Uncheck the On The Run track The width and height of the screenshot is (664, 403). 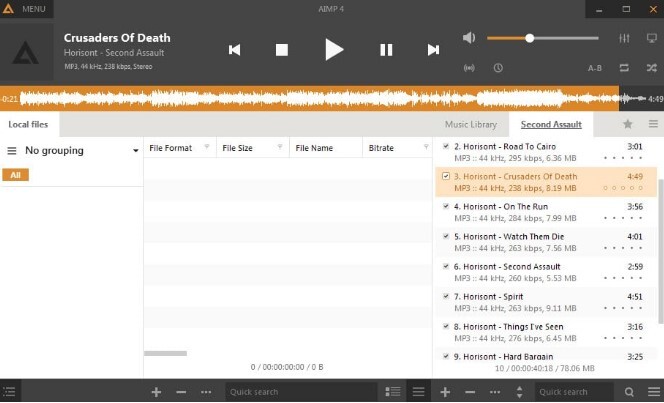446,206
